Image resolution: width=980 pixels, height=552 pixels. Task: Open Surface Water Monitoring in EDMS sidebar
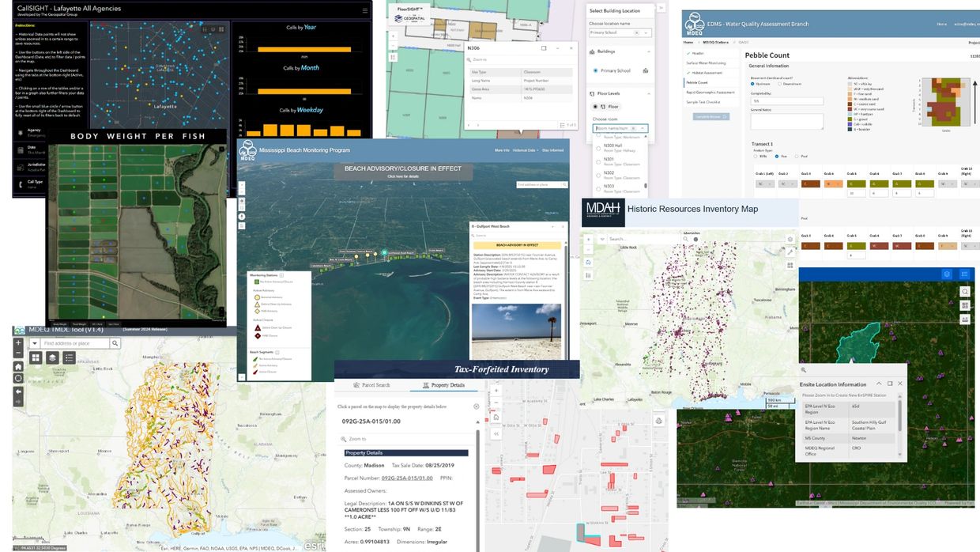pos(707,63)
